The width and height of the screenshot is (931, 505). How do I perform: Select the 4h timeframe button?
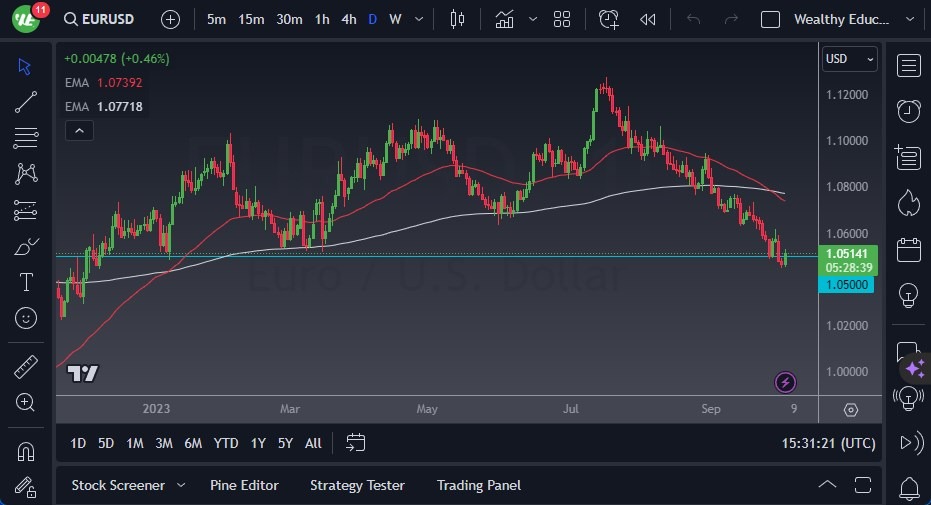(x=348, y=19)
